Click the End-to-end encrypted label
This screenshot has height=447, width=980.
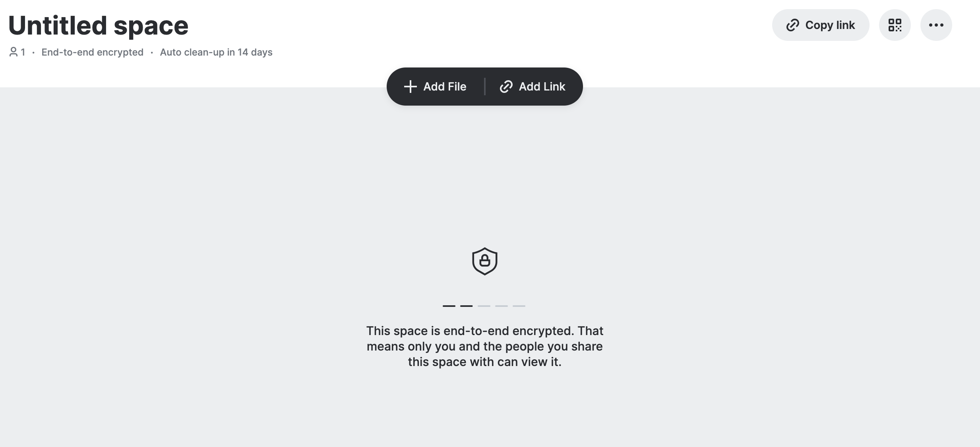[92, 52]
